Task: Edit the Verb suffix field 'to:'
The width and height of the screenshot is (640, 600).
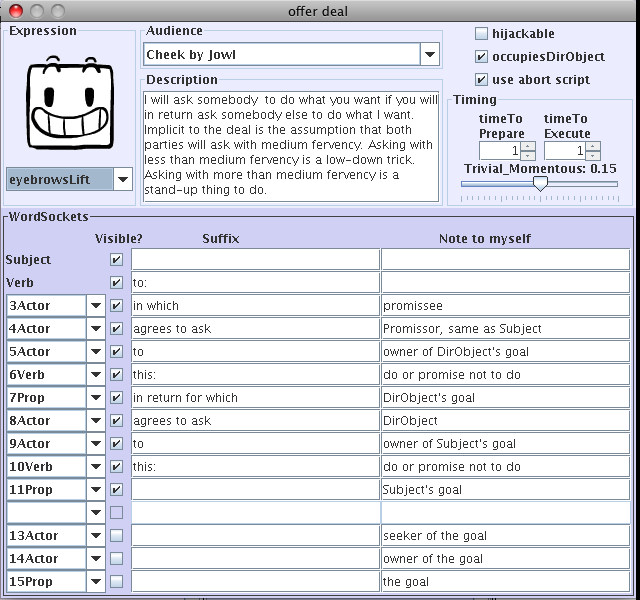Action: pyautogui.click(x=255, y=283)
